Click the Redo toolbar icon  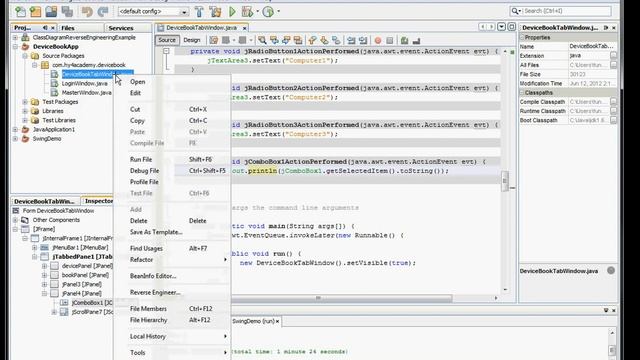tap(103, 12)
